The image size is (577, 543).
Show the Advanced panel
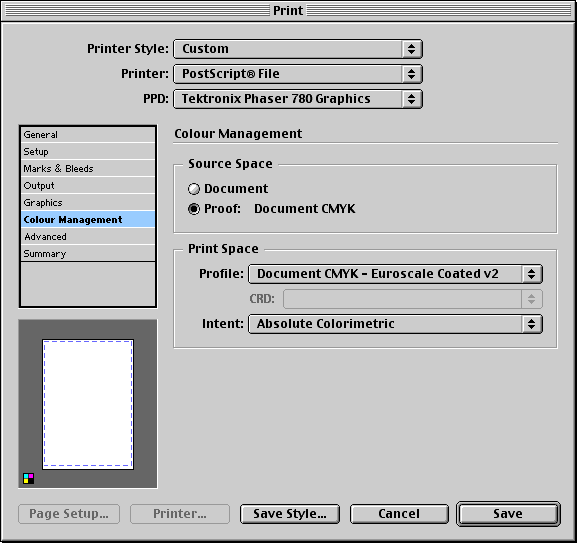[88, 237]
